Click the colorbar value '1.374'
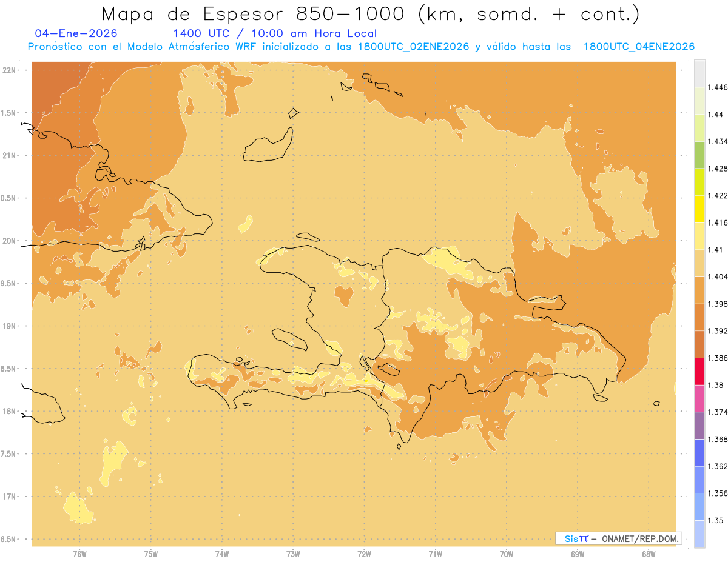This screenshot has width=728, height=562. 718,412
